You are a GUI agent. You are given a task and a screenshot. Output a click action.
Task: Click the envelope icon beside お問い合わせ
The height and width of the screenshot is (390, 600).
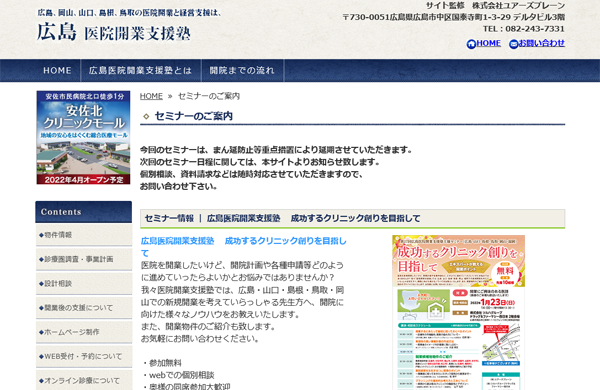514,44
